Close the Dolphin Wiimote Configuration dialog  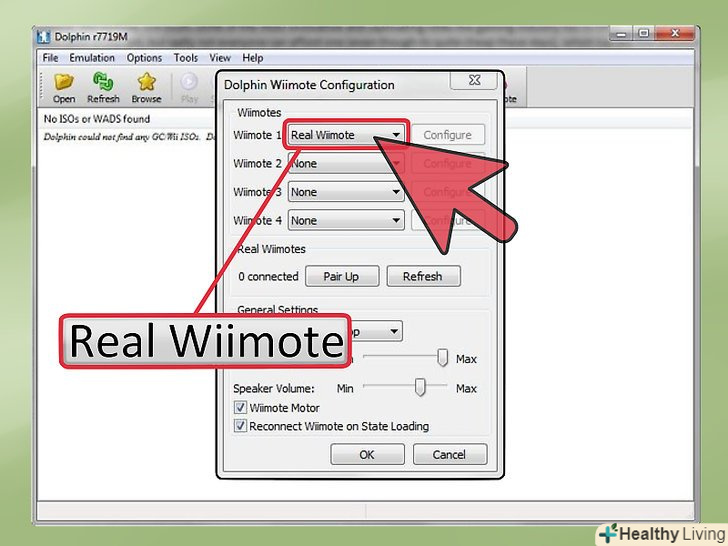[474, 80]
